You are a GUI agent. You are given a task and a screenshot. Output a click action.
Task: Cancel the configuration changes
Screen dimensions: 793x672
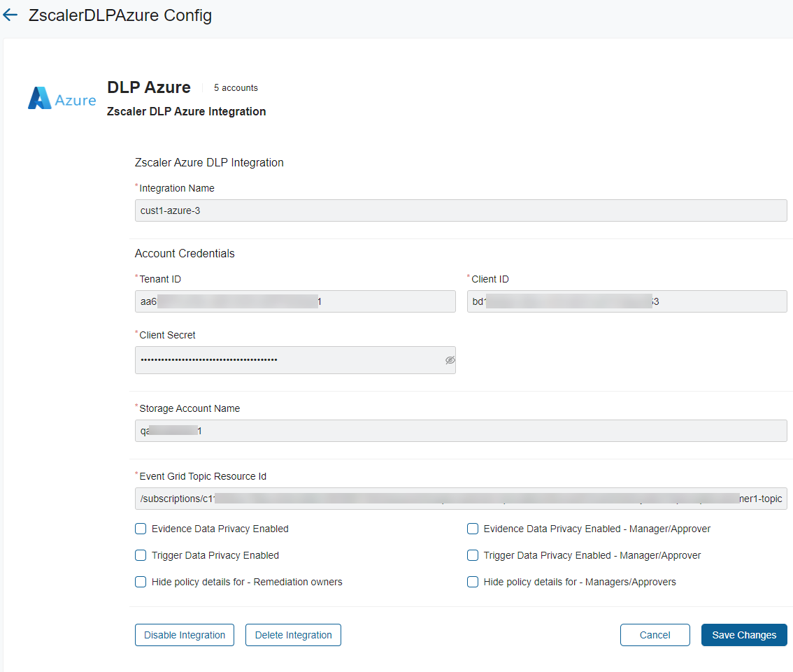tap(655, 635)
